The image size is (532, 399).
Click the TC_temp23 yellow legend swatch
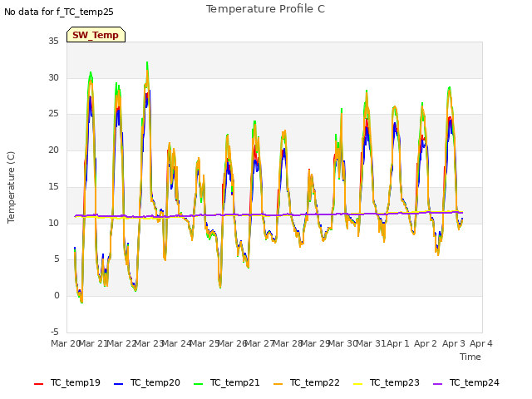(x=358, y=384)
